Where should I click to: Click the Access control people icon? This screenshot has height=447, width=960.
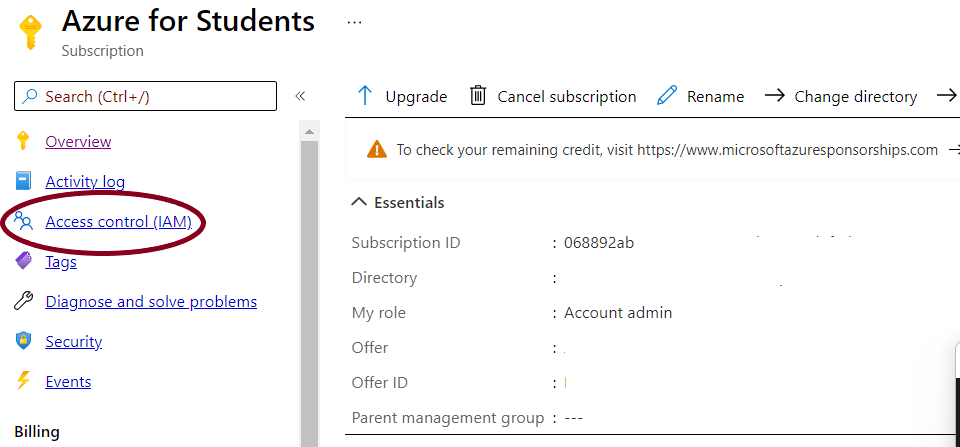coord(24,221)
